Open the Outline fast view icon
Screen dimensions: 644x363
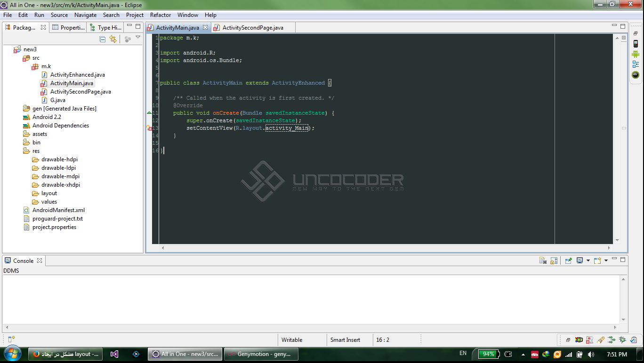636,64
